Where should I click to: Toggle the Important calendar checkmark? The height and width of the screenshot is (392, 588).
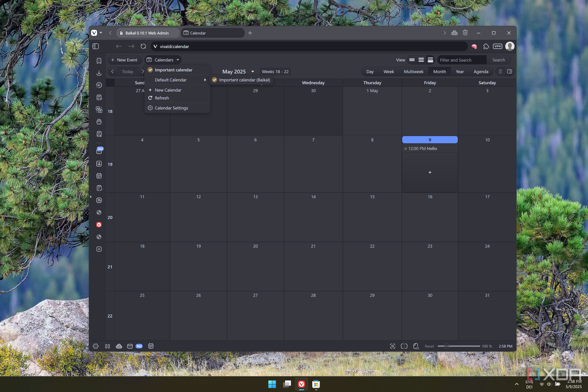click(x=150, y=70)
